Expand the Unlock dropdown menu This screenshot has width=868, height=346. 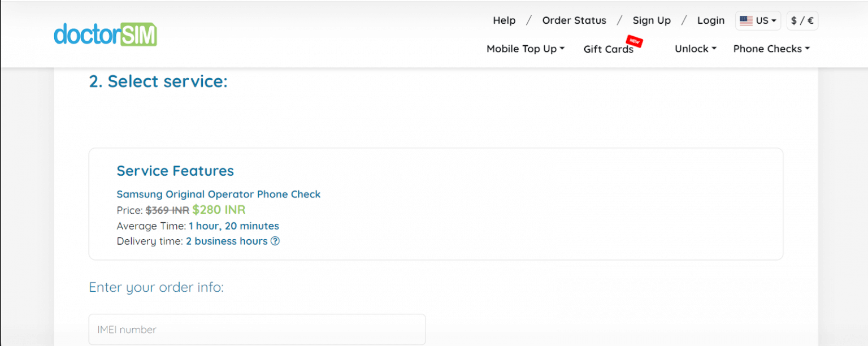[695, 49]
